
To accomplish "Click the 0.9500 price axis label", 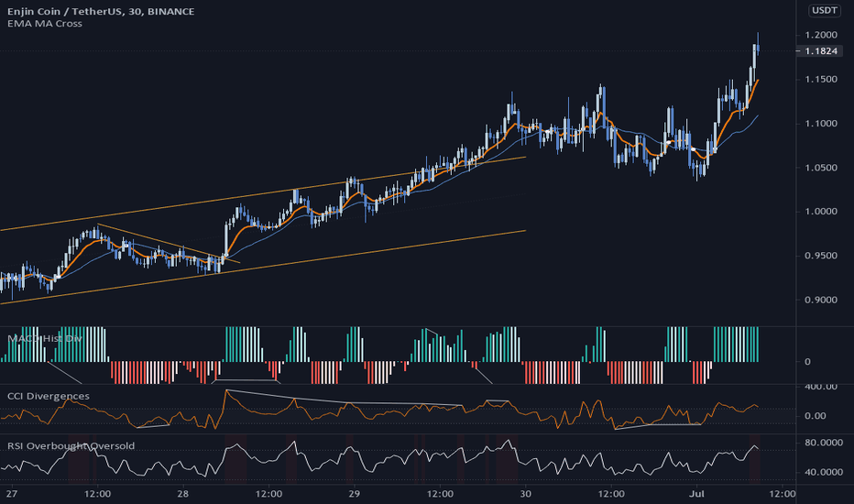I will point(821,256).
